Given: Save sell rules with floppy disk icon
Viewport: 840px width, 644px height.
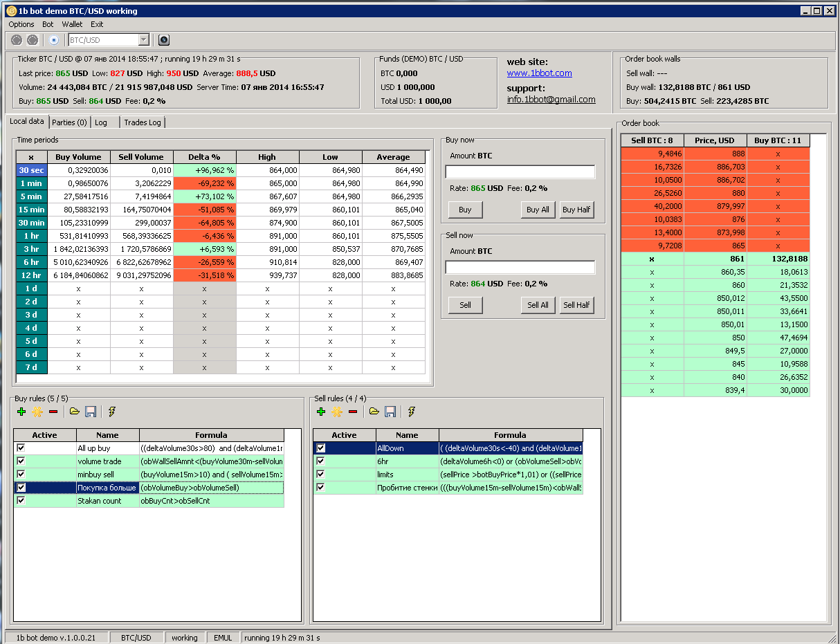Looking at the screenshot, I should coord(390,412).
